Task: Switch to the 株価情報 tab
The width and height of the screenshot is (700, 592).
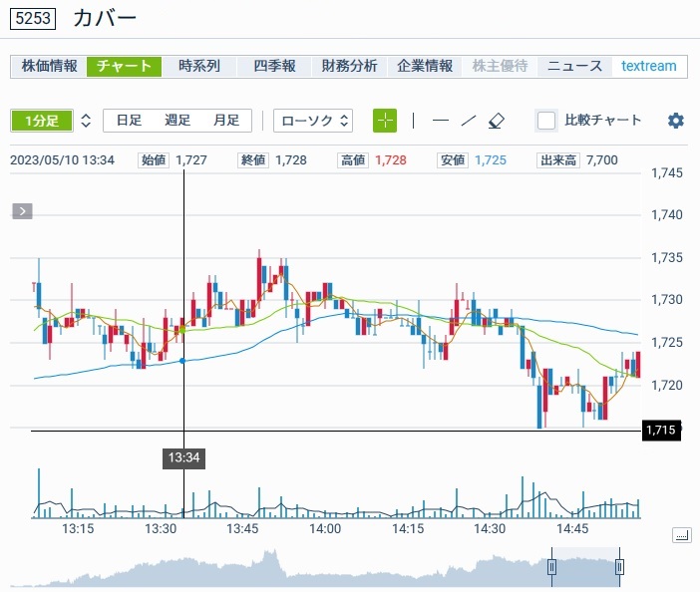Action: click(49, 66)
